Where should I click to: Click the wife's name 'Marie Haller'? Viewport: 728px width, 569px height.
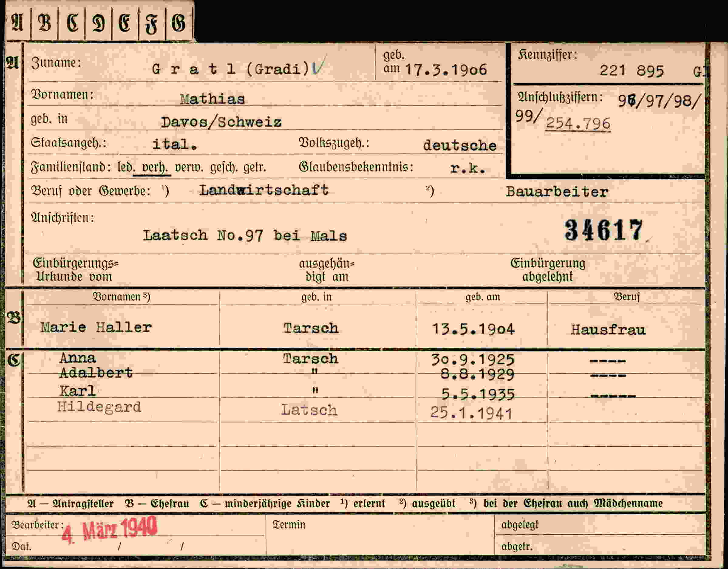click(96, 327)
